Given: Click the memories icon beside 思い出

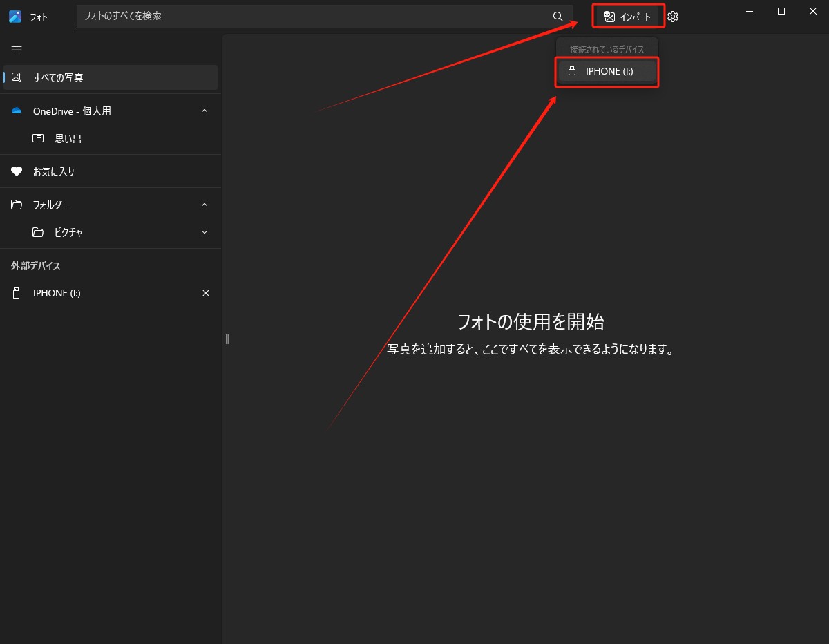Looking at the screenshot, I should pyautogui.click(x=38, y=138).
